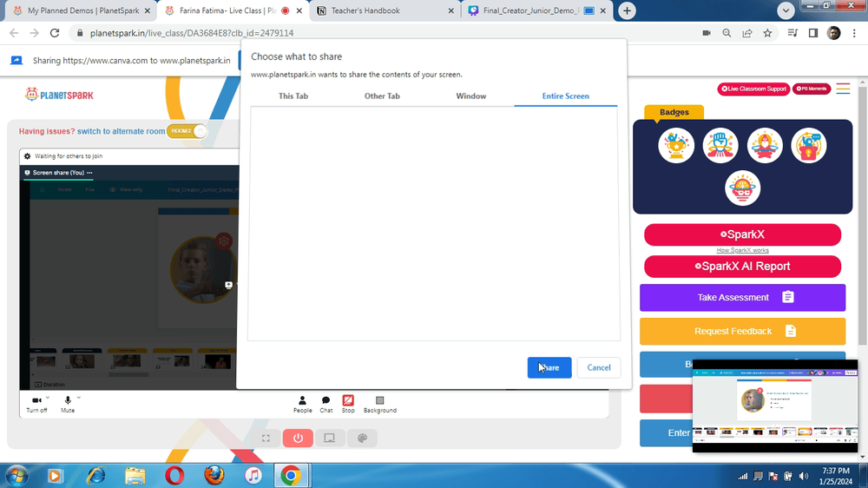Open SparkX AI Report

(x=742, y=267)
